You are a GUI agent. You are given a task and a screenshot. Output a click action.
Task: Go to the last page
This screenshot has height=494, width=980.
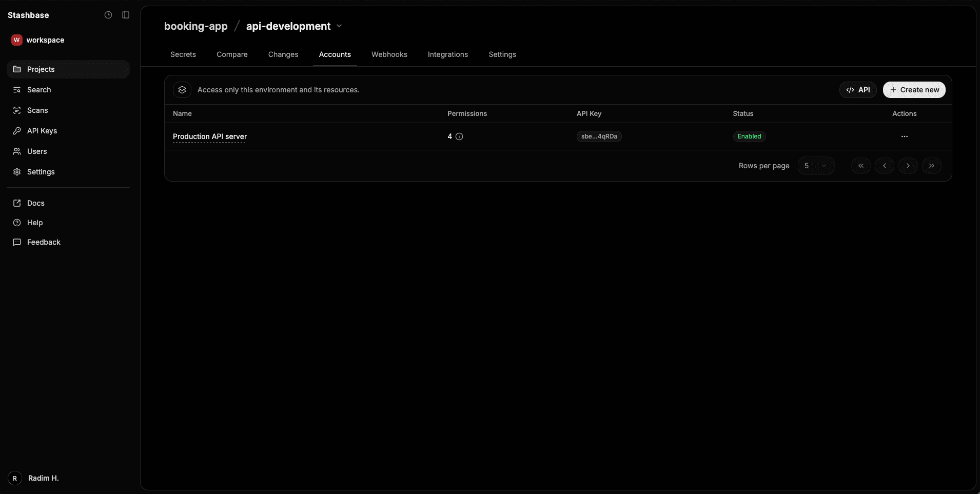tap(932, 166)
